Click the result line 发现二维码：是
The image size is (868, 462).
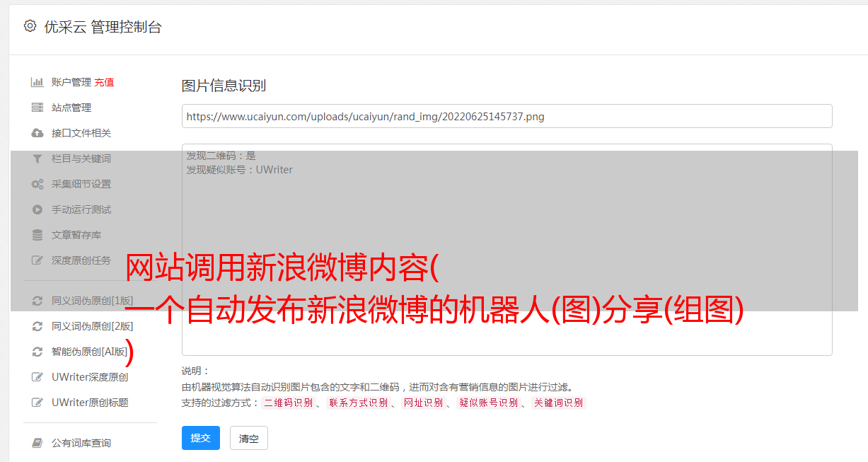coord(221,156)
